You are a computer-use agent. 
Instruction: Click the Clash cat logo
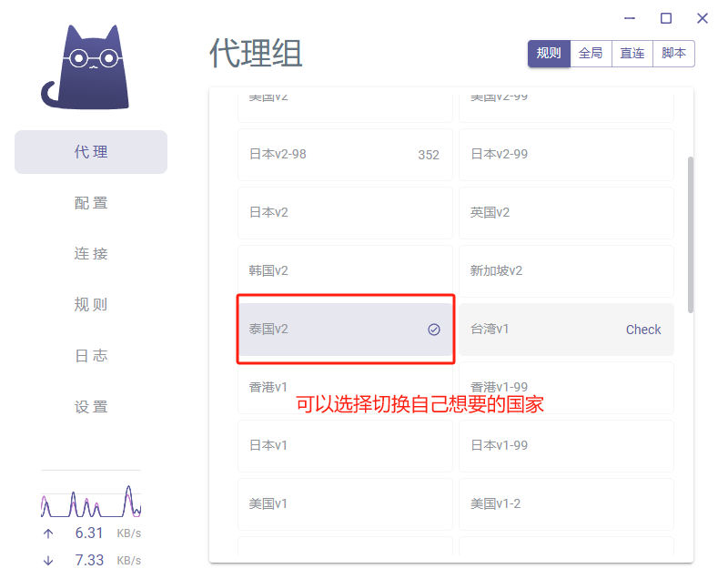pyautogui.click(x=85, y=68)
